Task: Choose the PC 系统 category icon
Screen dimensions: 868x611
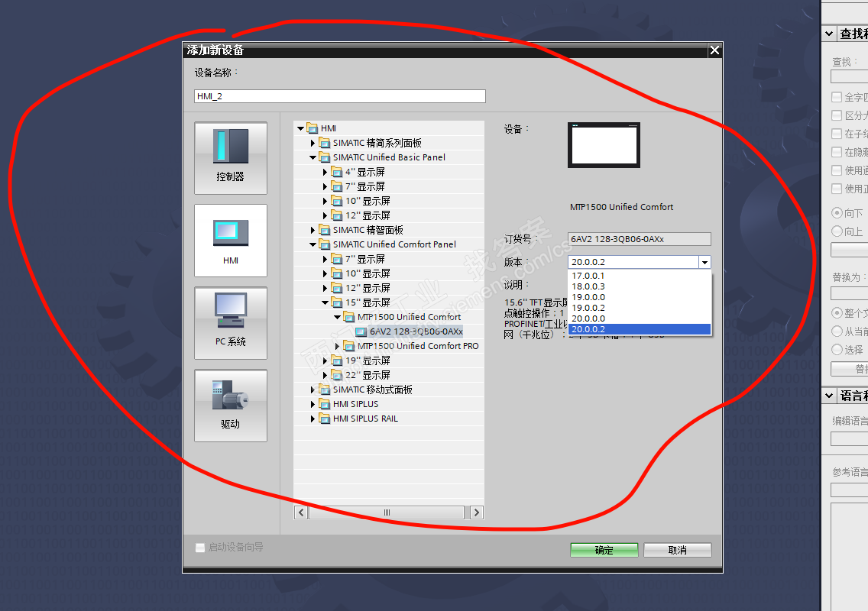Action: pos(230,323)
